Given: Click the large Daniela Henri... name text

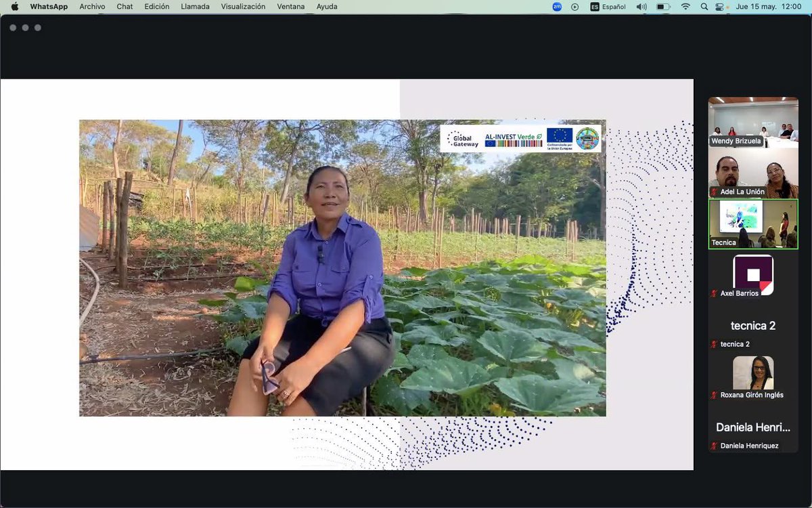Looking at the screenshot, I should pos(753,427).
